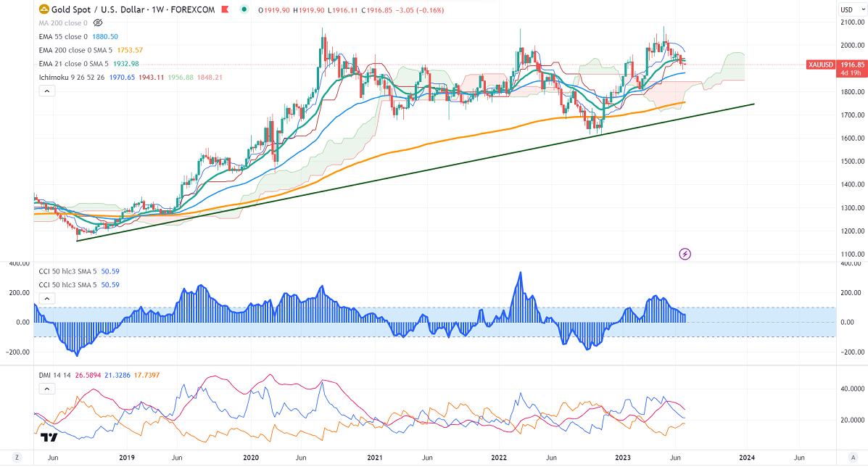The image size is (868, 467).
Task: Click the lightning bolt icon on the chart
Action: click(x=685, y=254)
